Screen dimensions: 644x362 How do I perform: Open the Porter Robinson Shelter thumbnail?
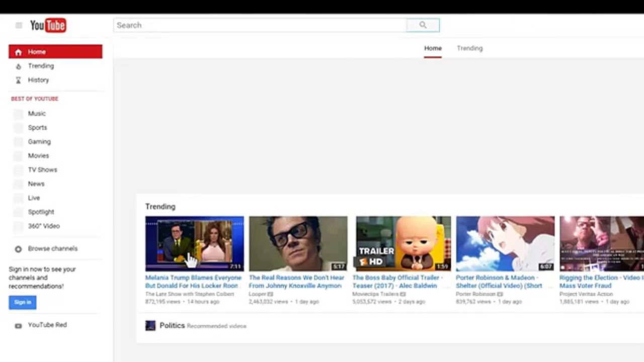click(505, 244)
